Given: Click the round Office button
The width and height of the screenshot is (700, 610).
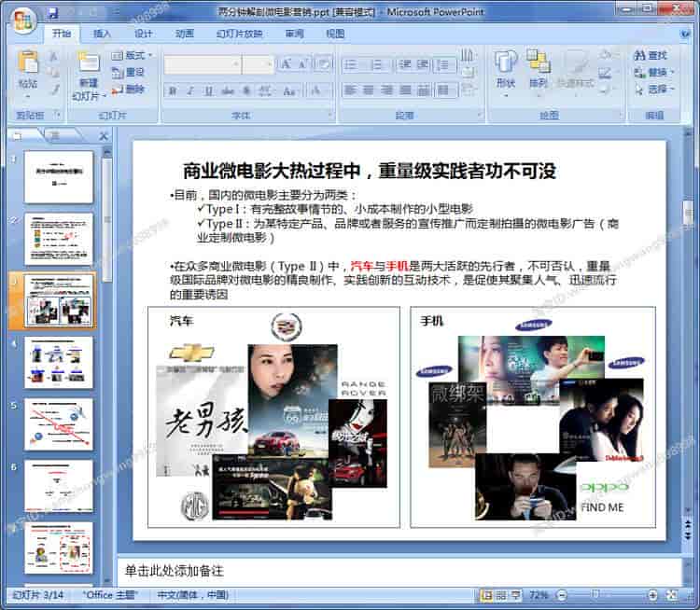Looking at the screenshot, I should pos(21,17).
